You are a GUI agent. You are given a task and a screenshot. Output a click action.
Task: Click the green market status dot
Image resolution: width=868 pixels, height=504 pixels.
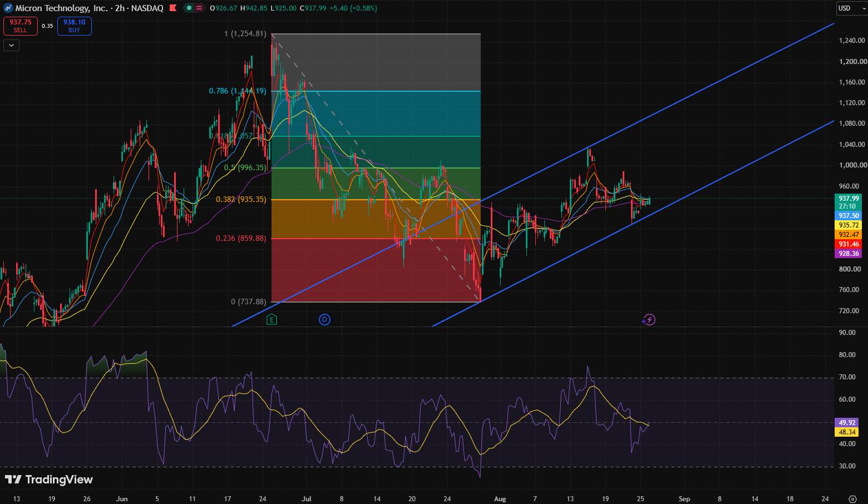[x=189, y=8]
